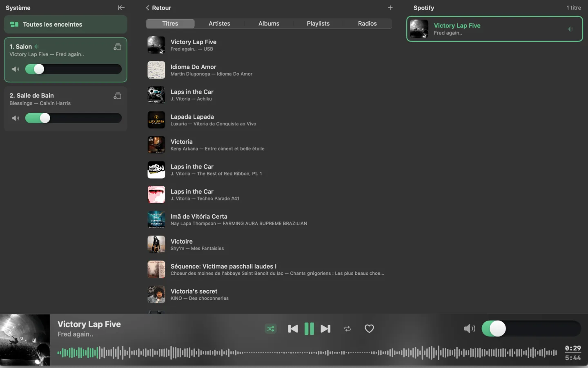This screenshot has height=368, width=588.
Task: Click the Idioma Do Amor album cover
Action: tap(156, 70)
